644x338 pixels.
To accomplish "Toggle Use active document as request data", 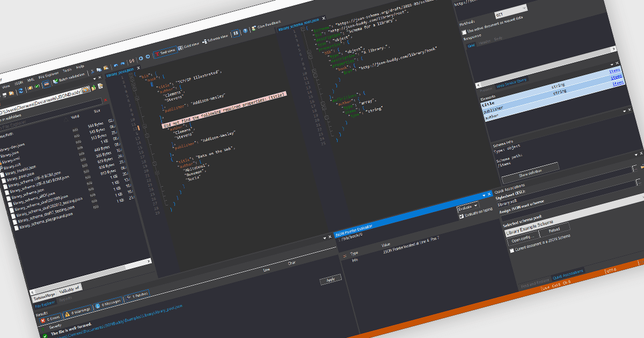I will [x=465, y=33].
